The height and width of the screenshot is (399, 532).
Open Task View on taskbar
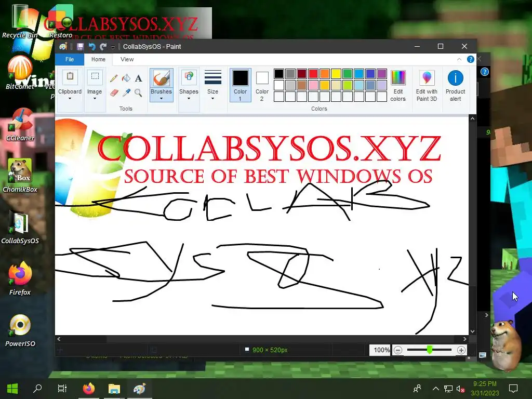point(62,389)
